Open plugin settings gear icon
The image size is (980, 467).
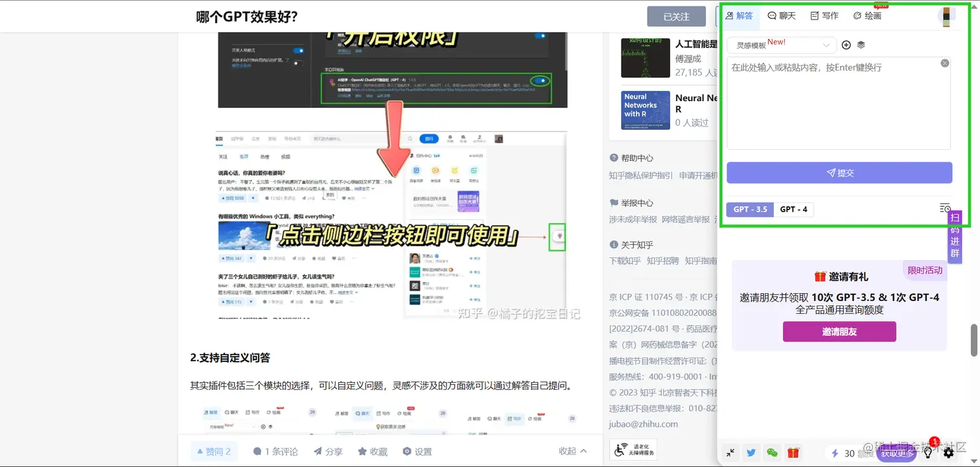pyautogui.click(x=949, y=453)
